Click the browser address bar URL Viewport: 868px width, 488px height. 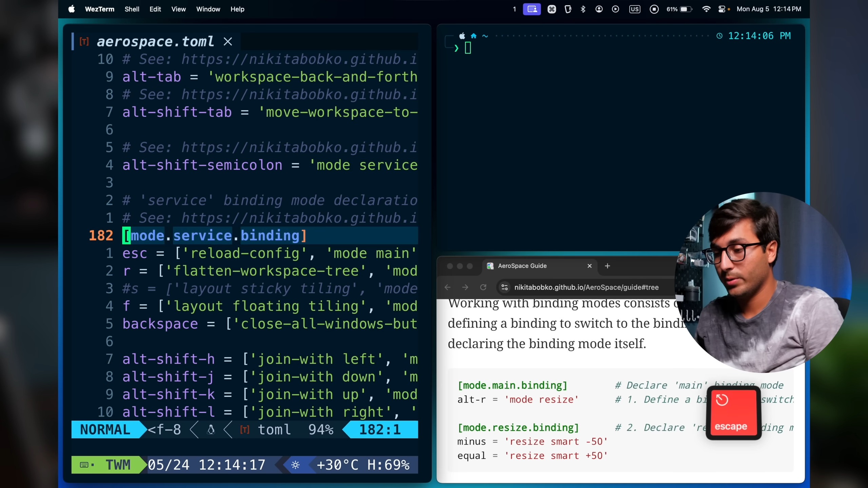[x=586, y=287]
